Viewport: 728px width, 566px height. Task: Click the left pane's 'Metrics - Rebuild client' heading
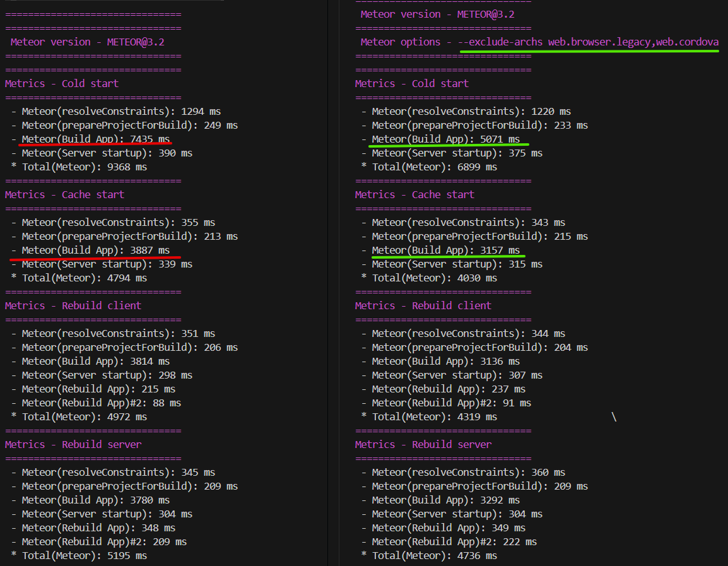pos(73,305)
